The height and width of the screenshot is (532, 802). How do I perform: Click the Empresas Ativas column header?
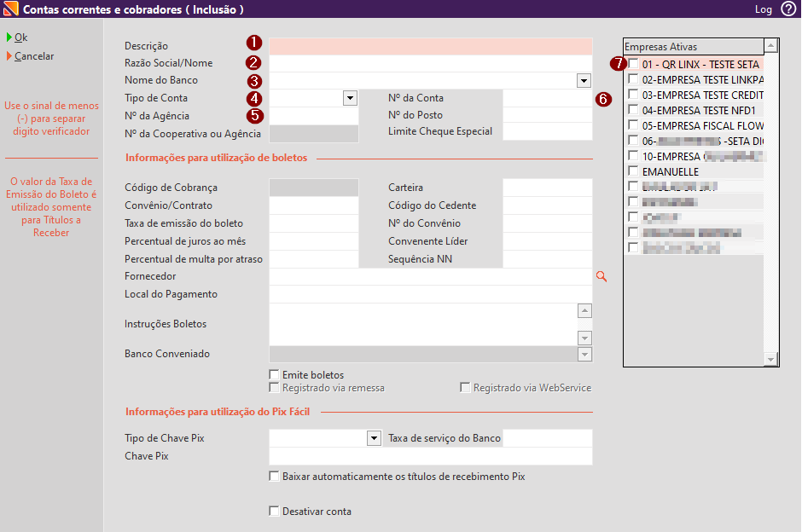[694, 47]
